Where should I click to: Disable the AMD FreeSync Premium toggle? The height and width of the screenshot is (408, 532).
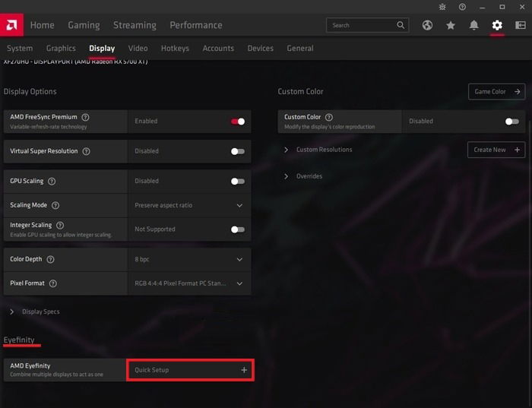(238, 122)
